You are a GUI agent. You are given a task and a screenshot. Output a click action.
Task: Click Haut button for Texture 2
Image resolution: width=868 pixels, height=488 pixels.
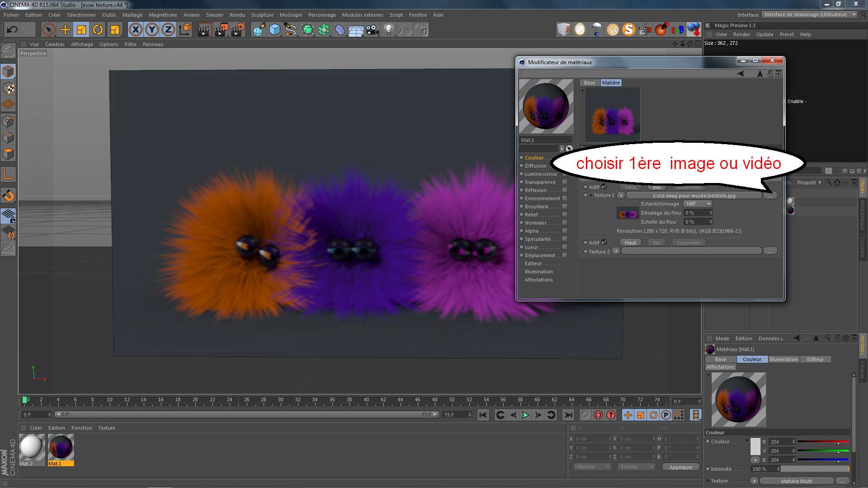coord(630,243)
